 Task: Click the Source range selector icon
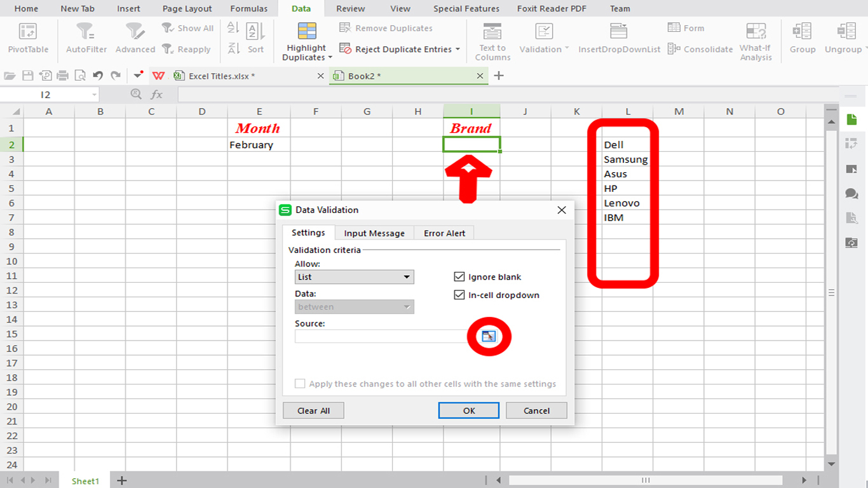[489, 336]
